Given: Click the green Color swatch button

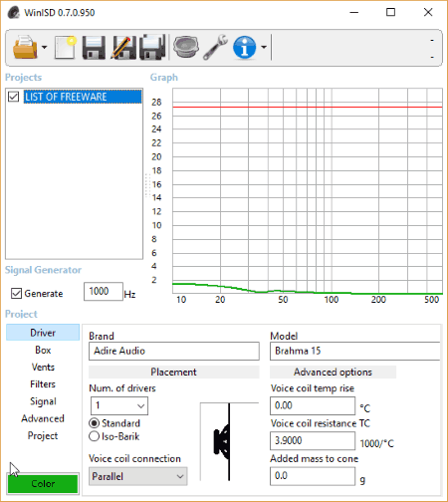Looking at the screenshot, I should pos(43,484).
